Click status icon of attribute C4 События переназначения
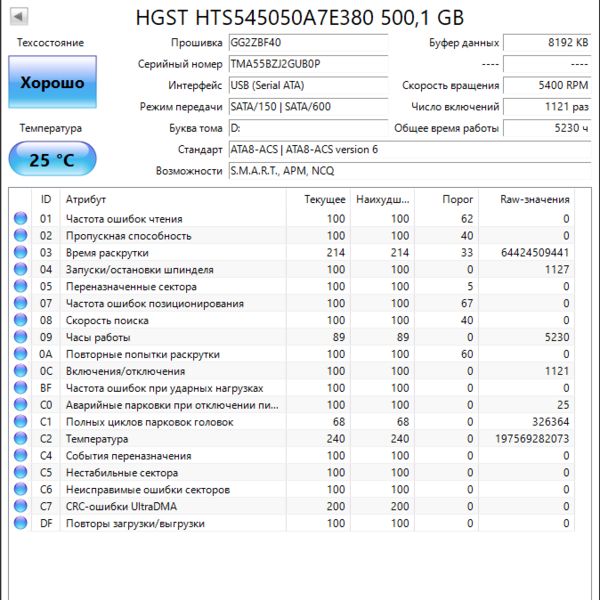Viewport: 600px width, 600px height. pos(20,455)
